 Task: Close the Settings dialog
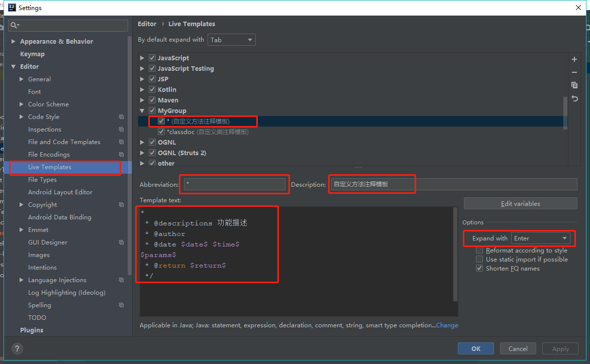pos(578,8)
